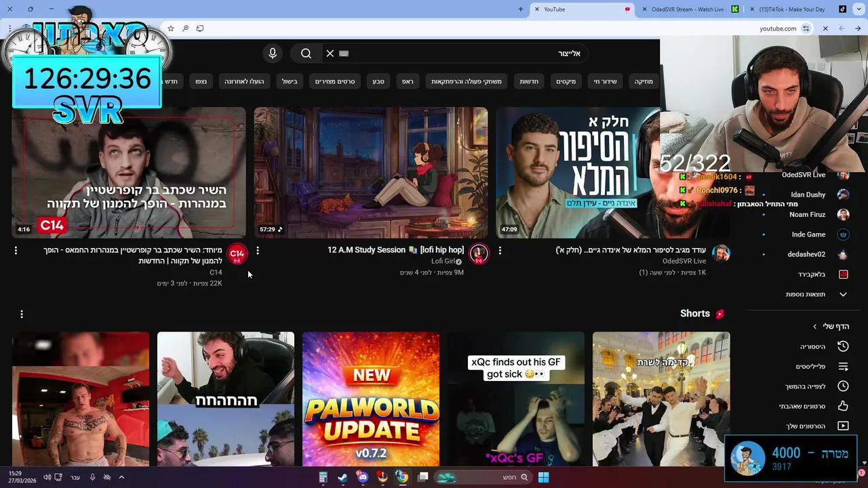
Task: Show hidden system tray icons chevron
Action: tap(121, 477)
